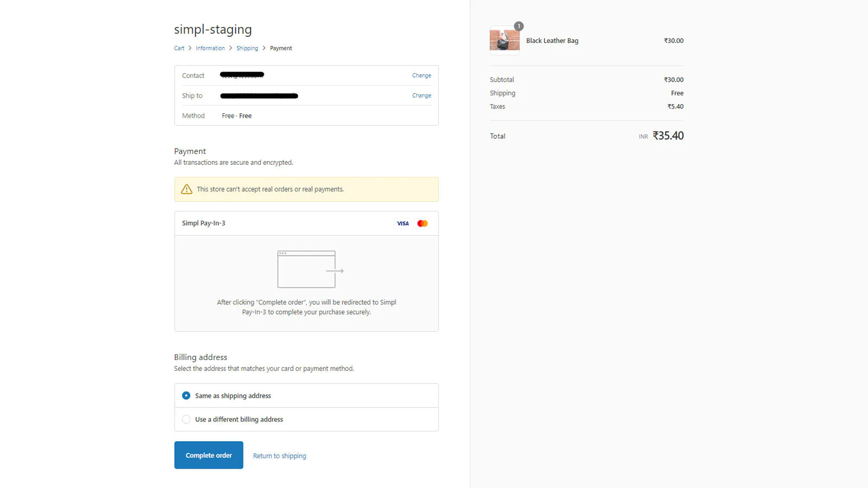Click the chevron after Shipping breadcrumb

[x=264, y=48]
